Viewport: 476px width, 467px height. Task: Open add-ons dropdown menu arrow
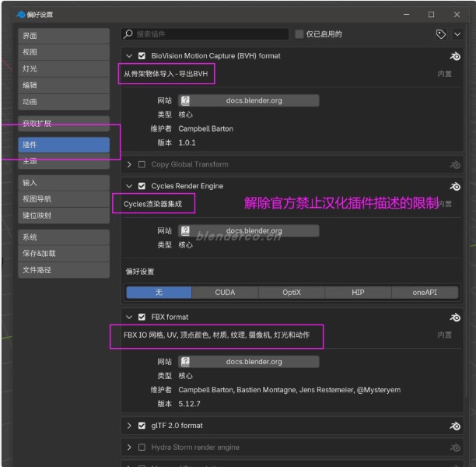(x=457, y=34)
